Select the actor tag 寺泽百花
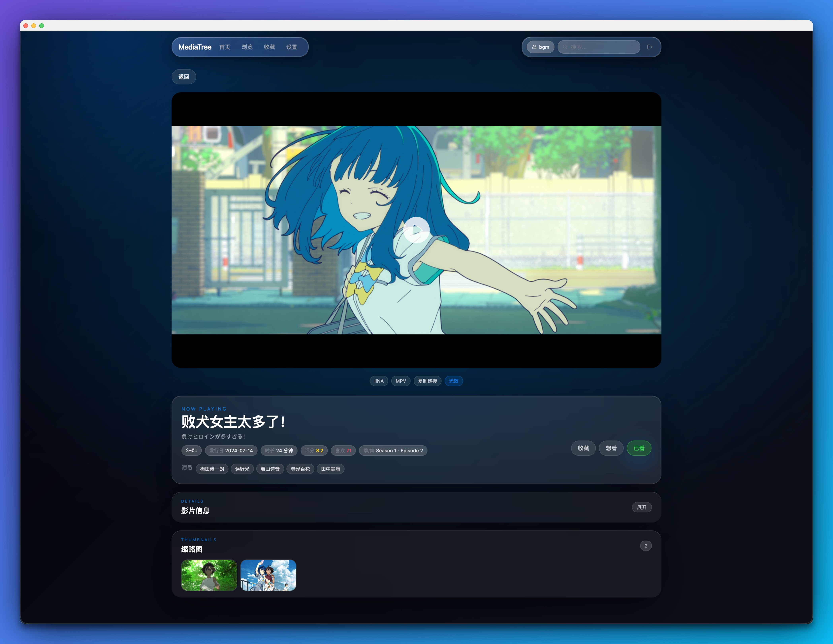Screen dimensions: 833x644 pyautogui.click(x=300, y=468)
